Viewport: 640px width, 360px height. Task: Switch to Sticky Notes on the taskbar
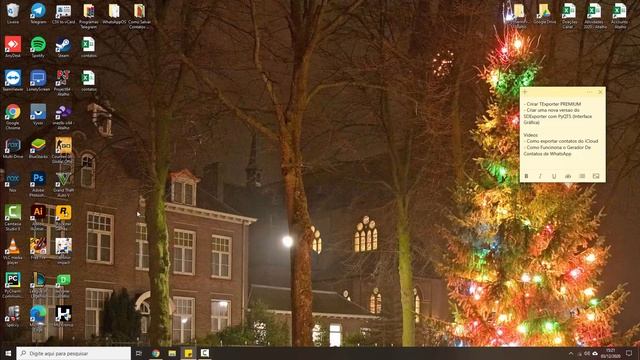tap(188, 353)
